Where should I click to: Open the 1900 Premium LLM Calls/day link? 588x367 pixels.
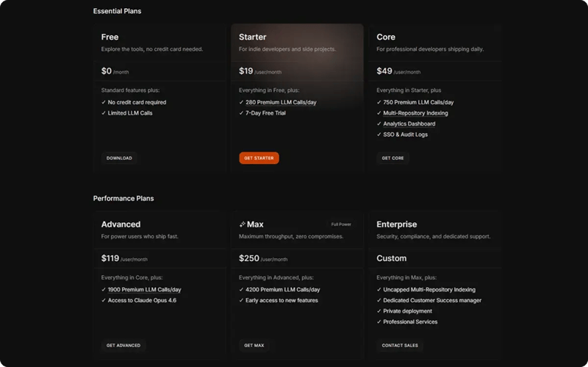coord(144,290)
